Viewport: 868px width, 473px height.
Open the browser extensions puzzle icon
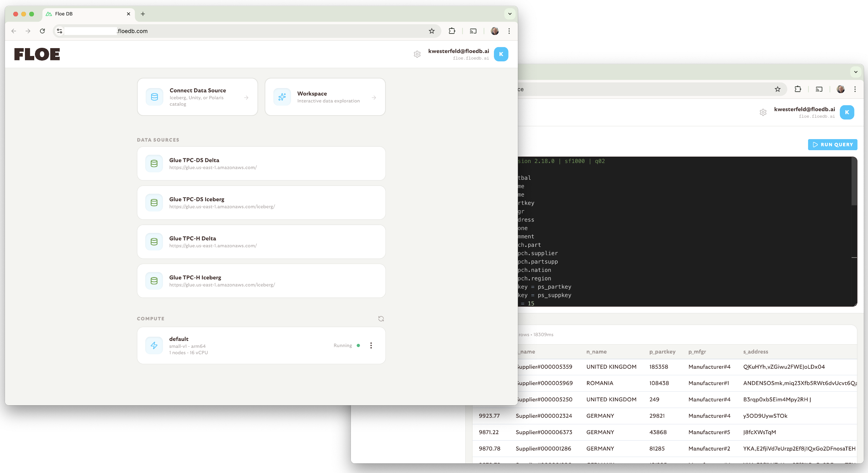[452, 31]
